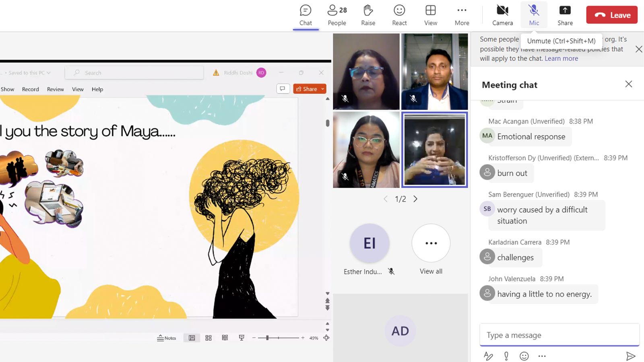Toggle PowerPoint Notes pane
The image size is (644, 362).
point(167,338)
